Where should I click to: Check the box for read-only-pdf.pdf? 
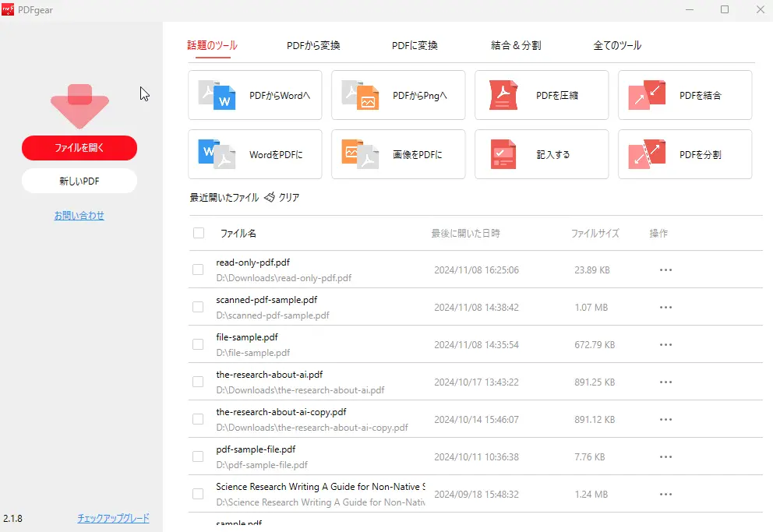click(x=197, y=270)
